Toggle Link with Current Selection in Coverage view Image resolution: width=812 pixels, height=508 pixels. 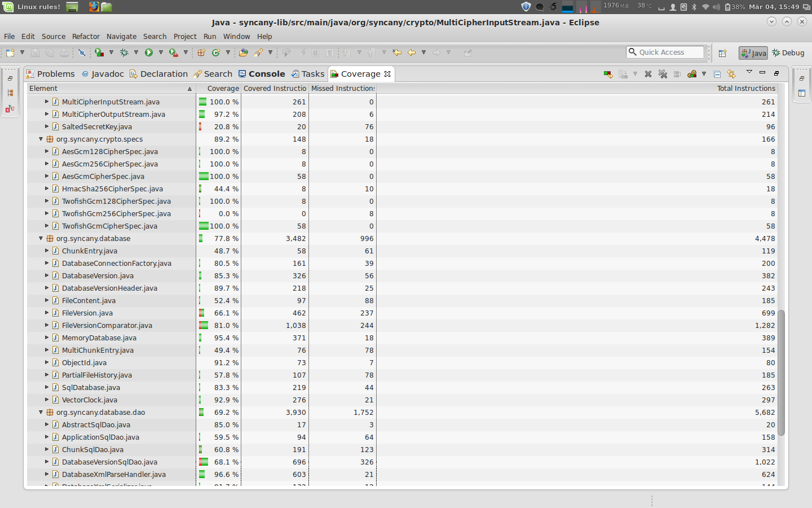(x=731, y=74)
